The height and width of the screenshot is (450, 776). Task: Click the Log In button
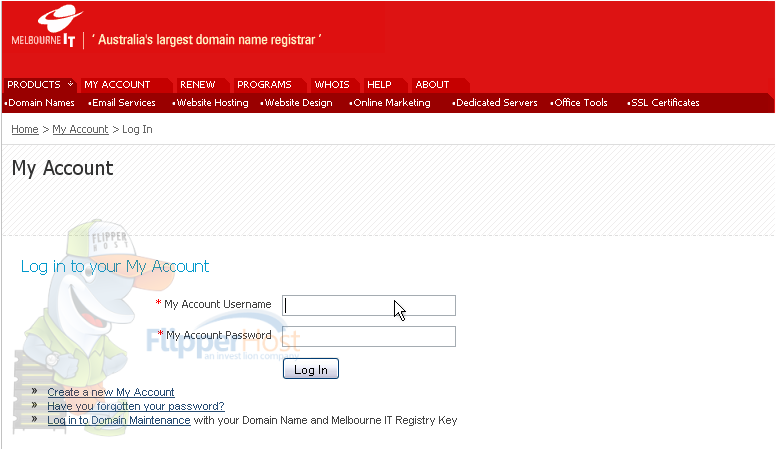[311, 369]
